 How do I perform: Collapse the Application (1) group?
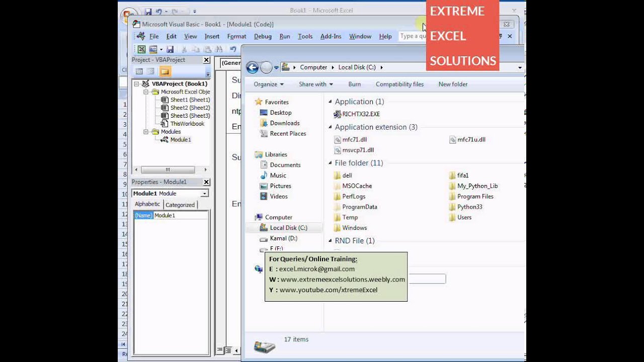tap(331, 102)
